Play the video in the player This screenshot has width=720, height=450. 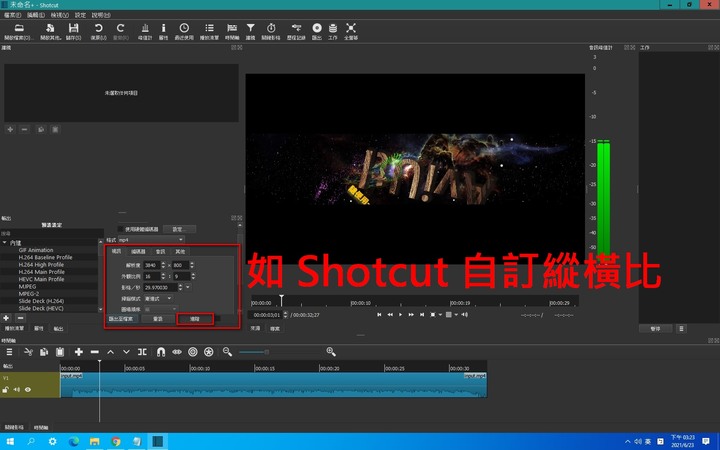pos(400,315)
